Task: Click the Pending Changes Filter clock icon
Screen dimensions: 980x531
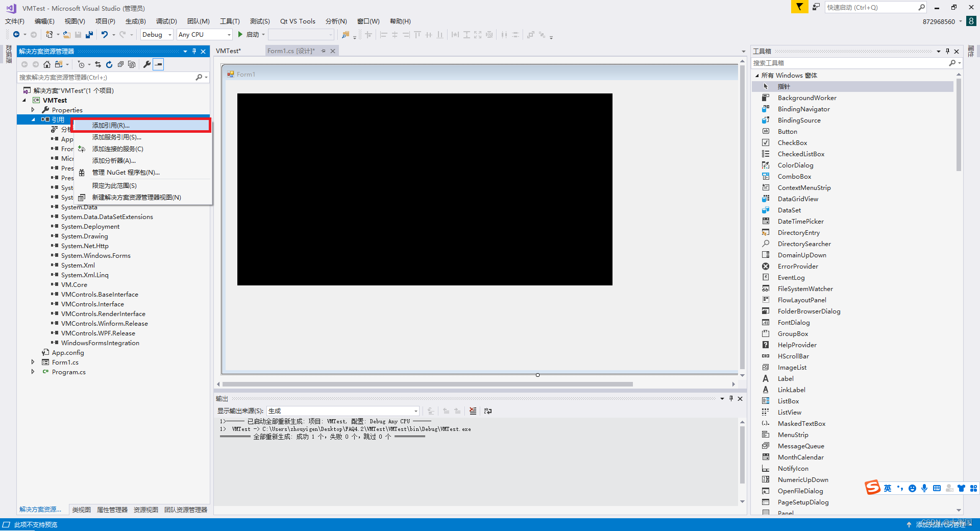Action: [x=81, y=64]
